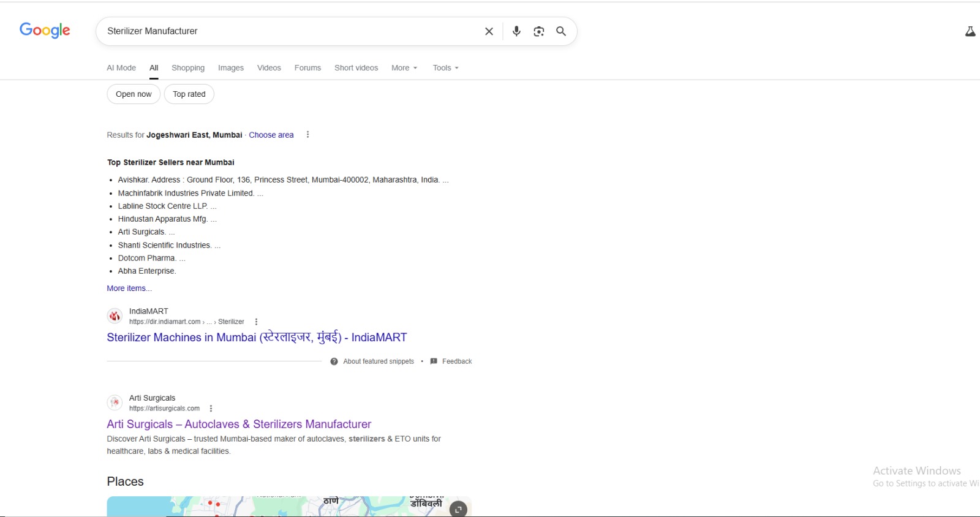This screenshot has height=517, width=980.
Task: Click the Jogeshwari East, Mumbai location text
Action: click(x=194, y=135)
